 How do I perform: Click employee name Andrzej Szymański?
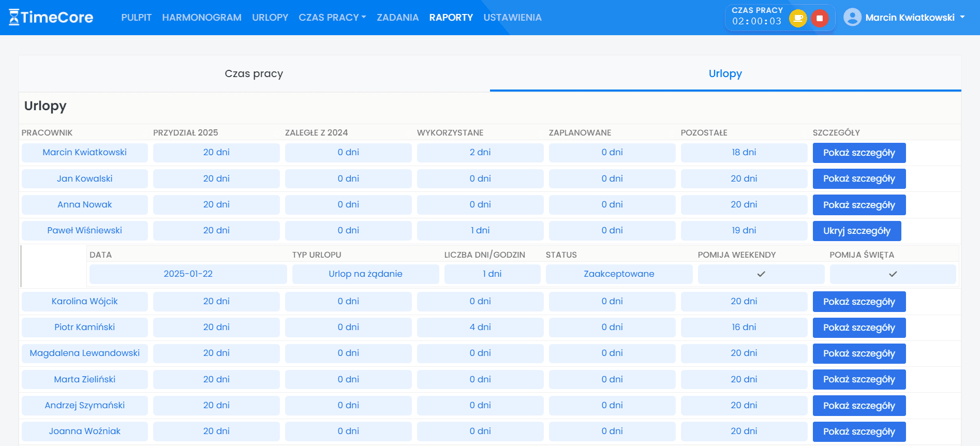(85, 405)
